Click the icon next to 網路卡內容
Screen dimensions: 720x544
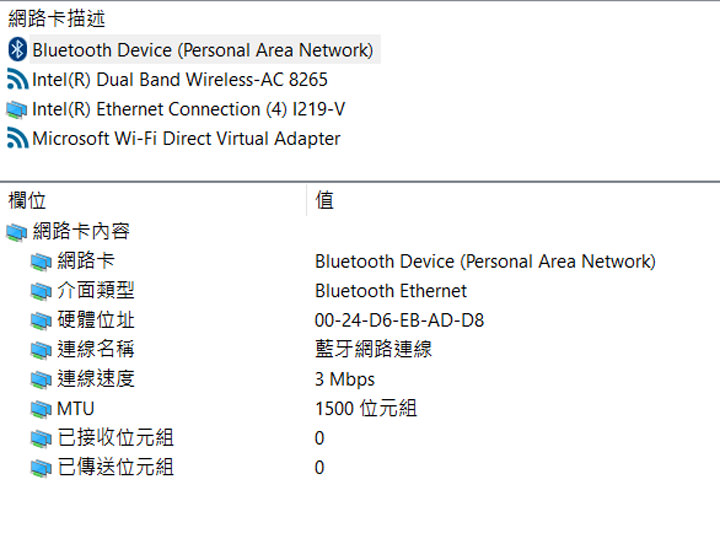17,232
